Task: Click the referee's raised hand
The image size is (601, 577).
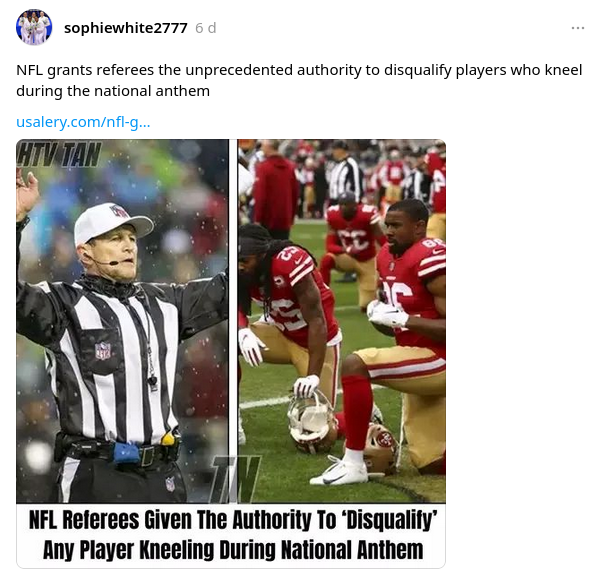Action: click(26, 194)
